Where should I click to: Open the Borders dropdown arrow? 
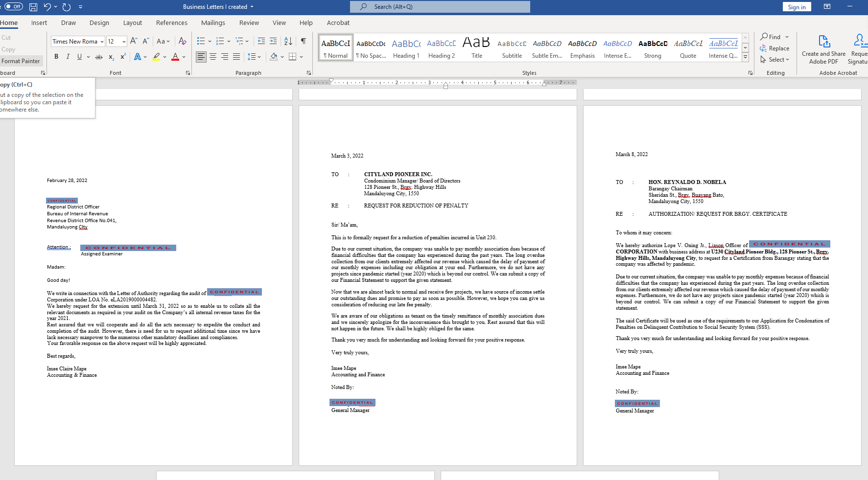click(x=302, y=57)
